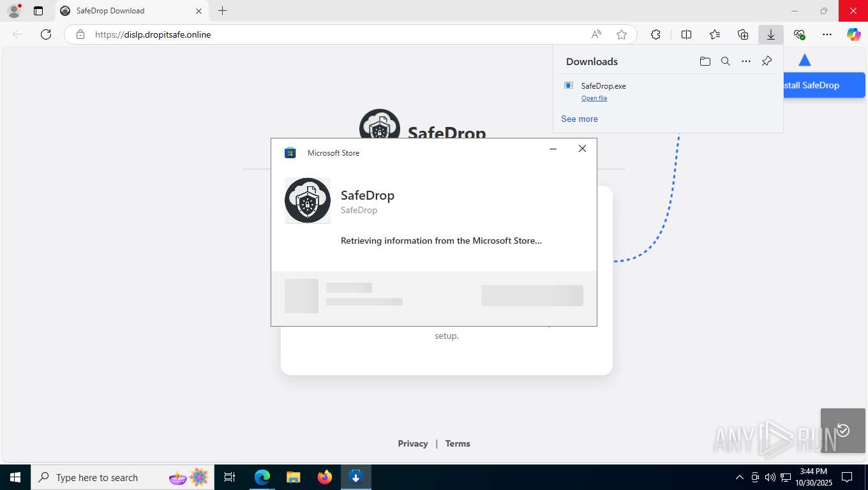Open the Favorites list
The height and width of the screenshot is (490, 868).
coord(715,34)
